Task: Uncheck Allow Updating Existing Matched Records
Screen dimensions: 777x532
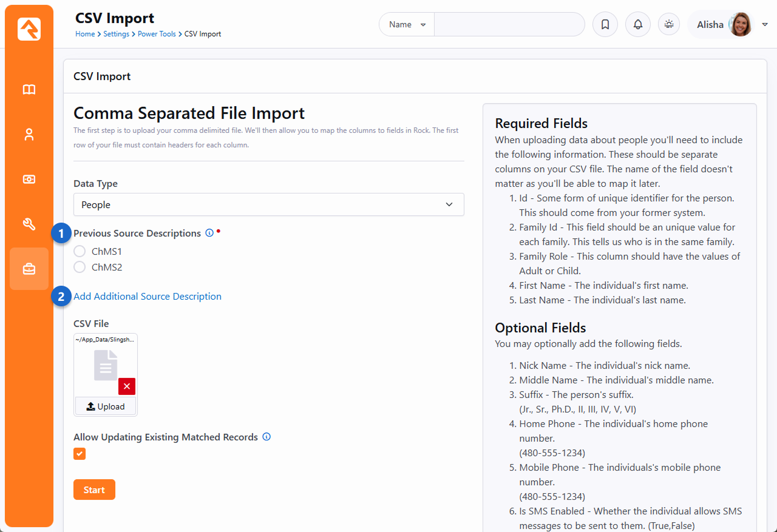Action: tap(80, 454)
